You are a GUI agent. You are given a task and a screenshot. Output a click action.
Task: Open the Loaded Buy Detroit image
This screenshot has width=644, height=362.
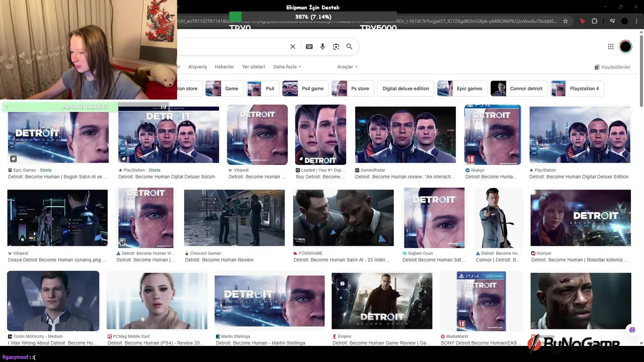point(320,135)
